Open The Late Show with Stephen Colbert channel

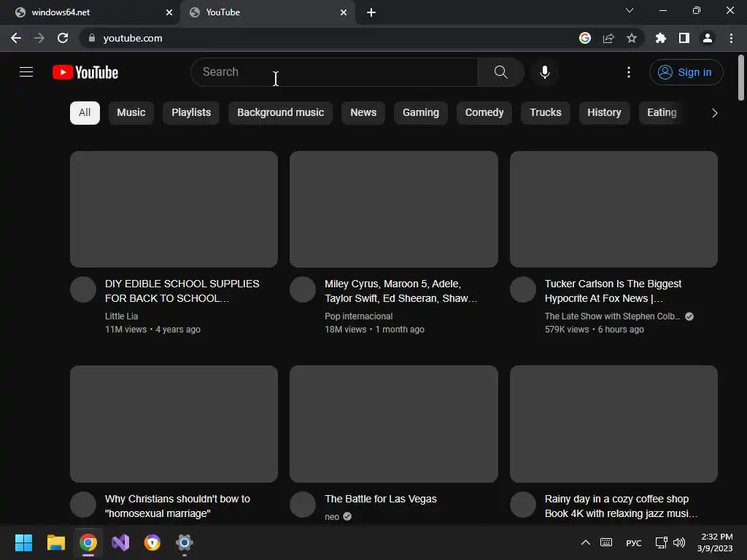point(613,316)
